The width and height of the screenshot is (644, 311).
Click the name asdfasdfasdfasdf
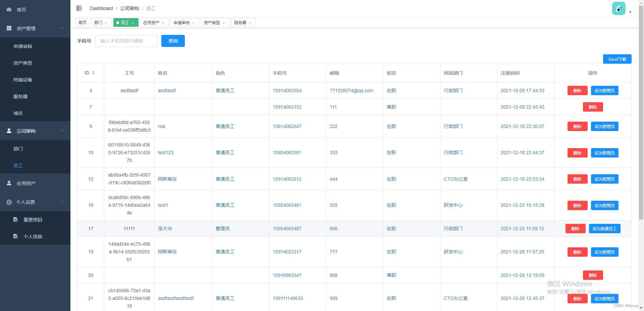[x=176, y=298]
